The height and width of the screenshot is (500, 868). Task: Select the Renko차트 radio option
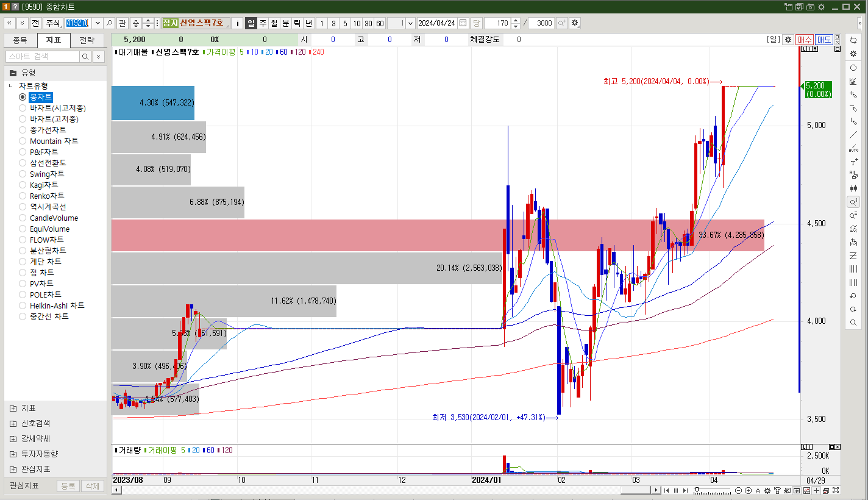coord(23,196)
